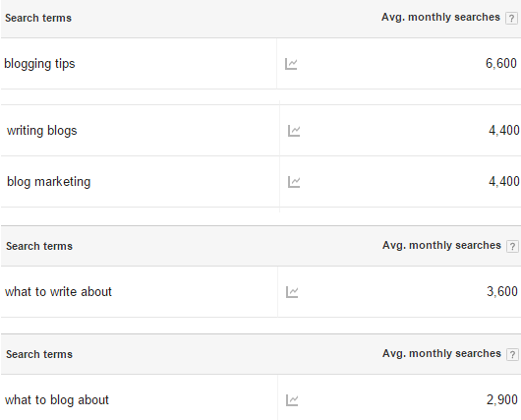Open trend chart icon for blog marketing

[294, 182]
